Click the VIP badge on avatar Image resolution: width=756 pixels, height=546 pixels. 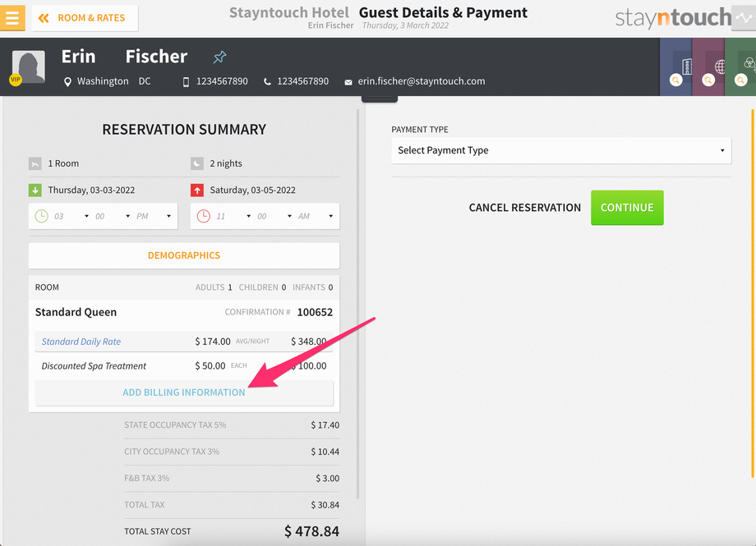pyautogui.click(x=16, y=80)
